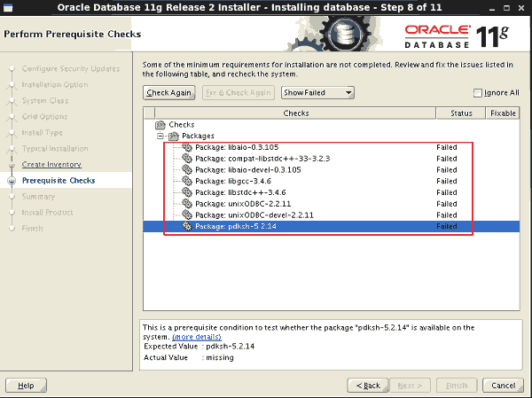Go to previous step with Back
This screenshot has width=532, height=398.
tap(368, 386)
